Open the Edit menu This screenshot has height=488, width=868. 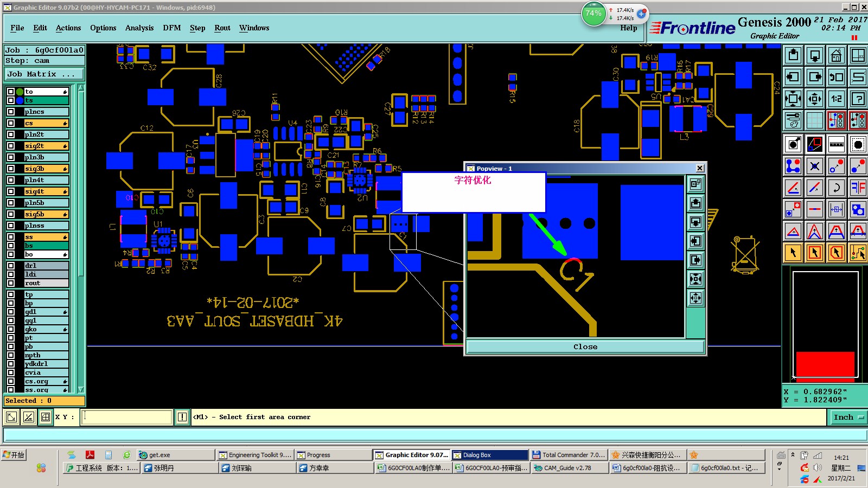[40, 28]
